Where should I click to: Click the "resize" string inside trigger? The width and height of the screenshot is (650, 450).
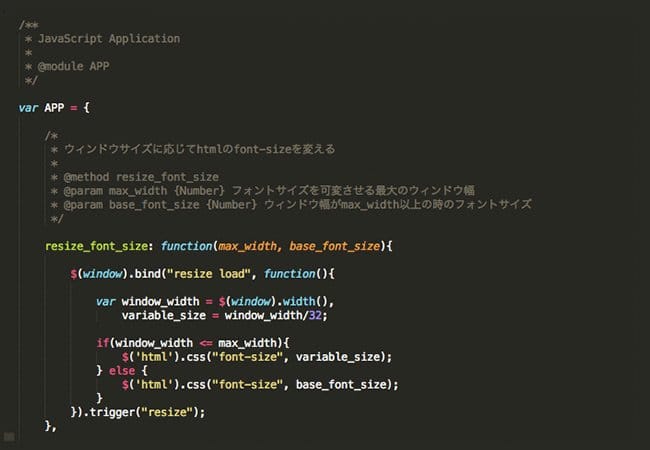coord(167,412)
